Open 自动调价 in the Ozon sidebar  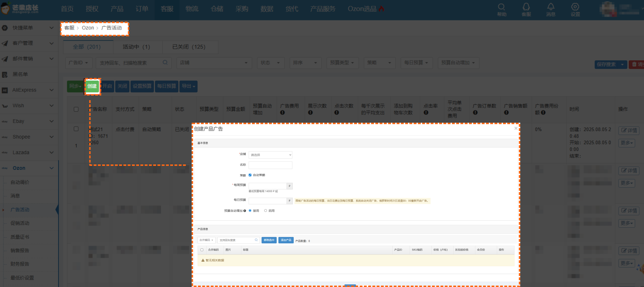tap(20, 182)
